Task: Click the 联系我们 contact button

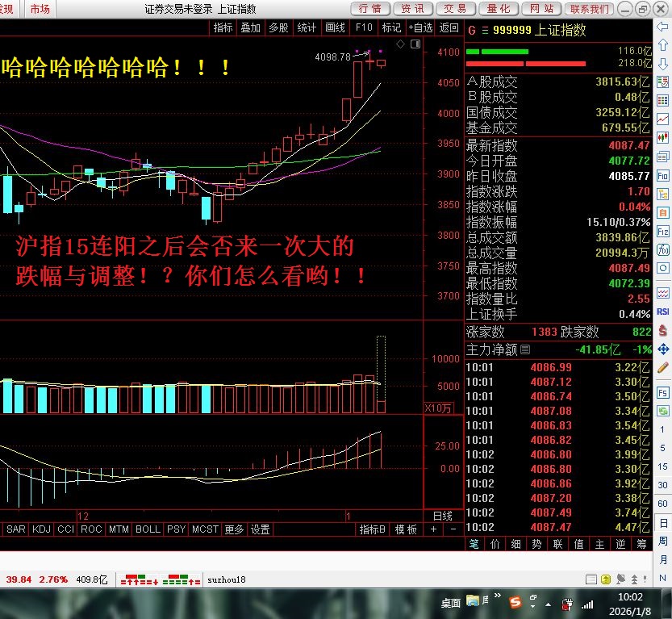Action: click(x=589, y=9)
